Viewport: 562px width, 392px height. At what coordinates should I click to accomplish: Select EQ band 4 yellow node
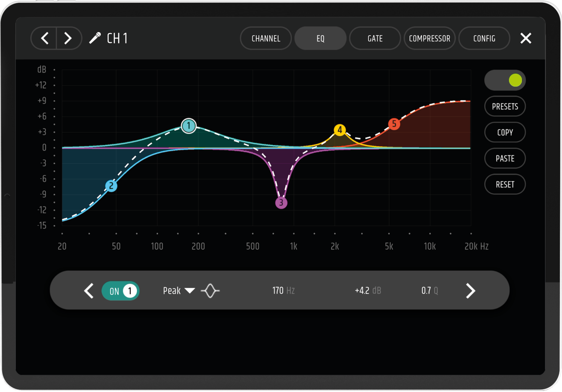(x=340, y=130)
